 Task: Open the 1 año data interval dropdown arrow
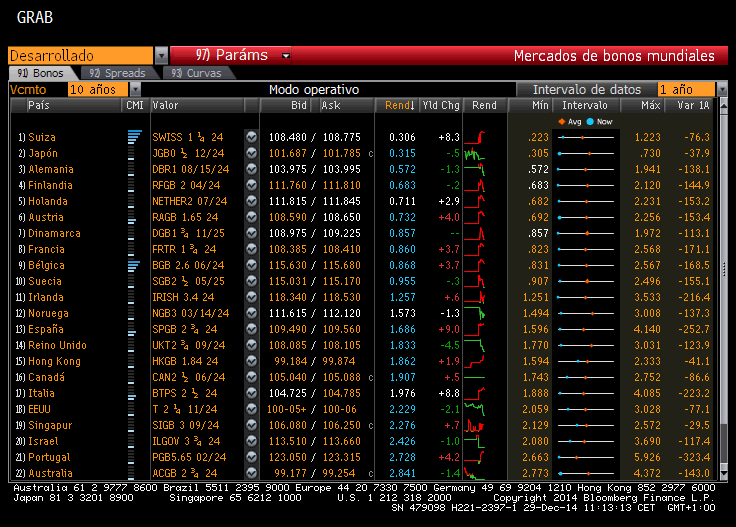722,89
